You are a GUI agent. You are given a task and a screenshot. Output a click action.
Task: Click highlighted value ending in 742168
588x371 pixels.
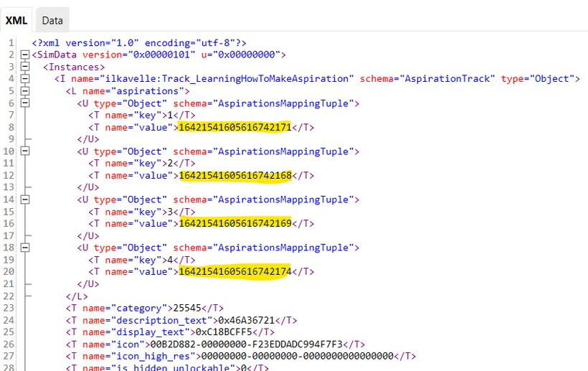(234, 176)
